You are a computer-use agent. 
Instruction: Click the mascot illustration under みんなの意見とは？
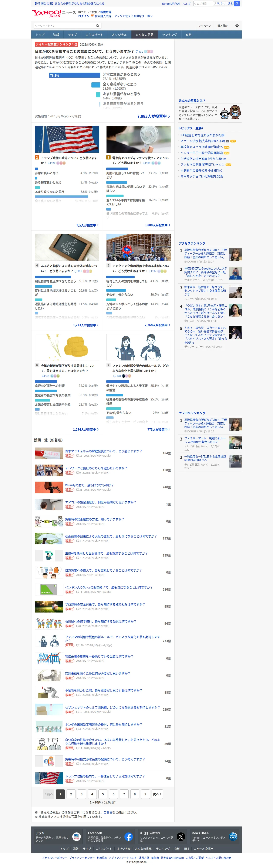(x=231, y=112)
